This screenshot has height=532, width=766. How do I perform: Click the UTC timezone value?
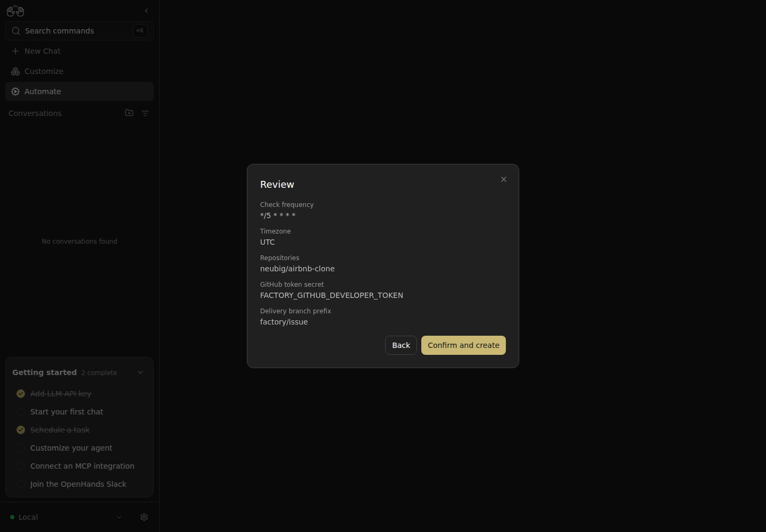268,242
